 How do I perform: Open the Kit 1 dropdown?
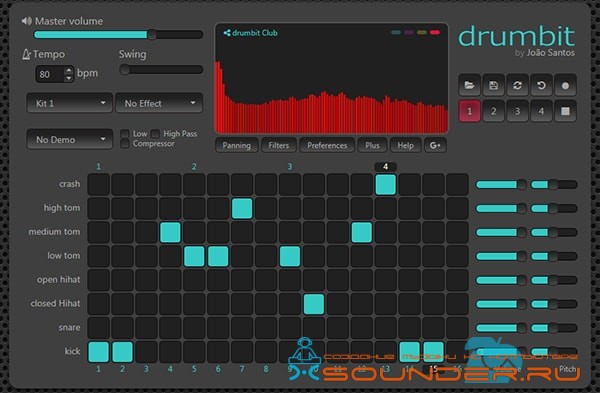tap(69, 103)
